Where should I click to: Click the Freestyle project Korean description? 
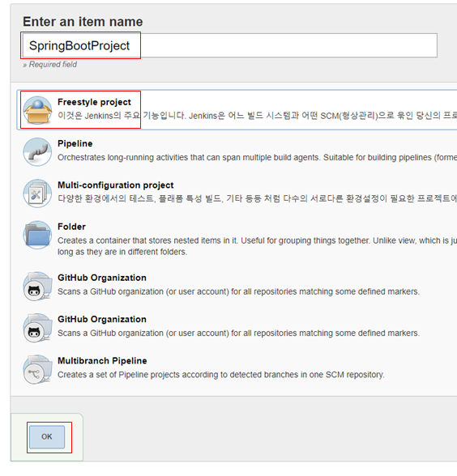(257, 116)
